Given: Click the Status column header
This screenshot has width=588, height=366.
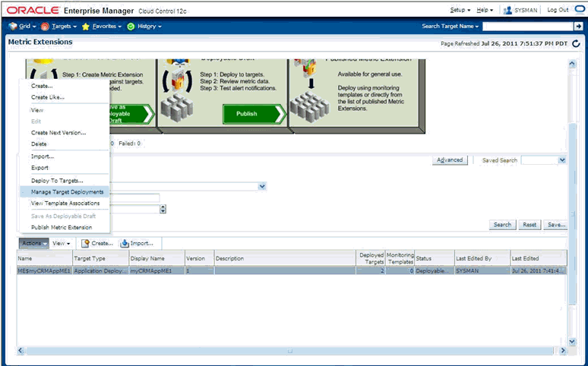Looking at the screenshot, I should click(x=435, y=258).
